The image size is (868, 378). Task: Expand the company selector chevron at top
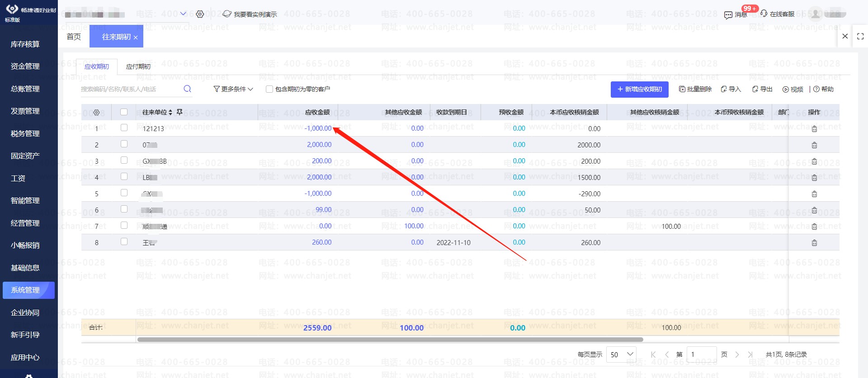pos(183,14)
